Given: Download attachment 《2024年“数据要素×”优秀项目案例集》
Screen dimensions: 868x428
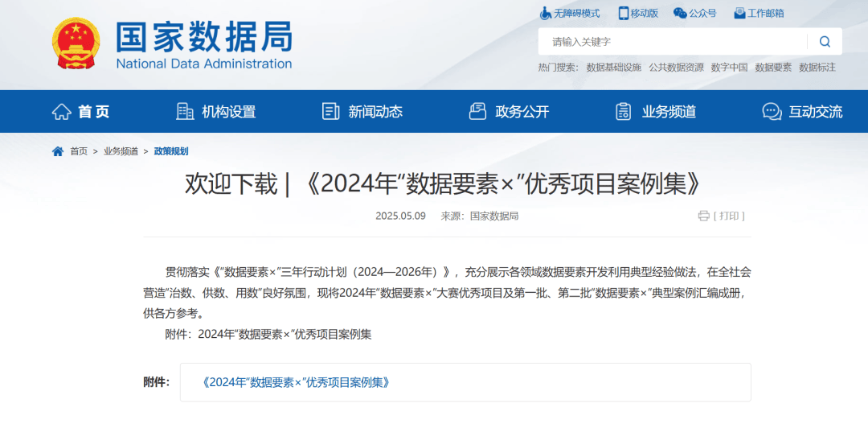Looking at the screenshot, I should pos(296,382).
